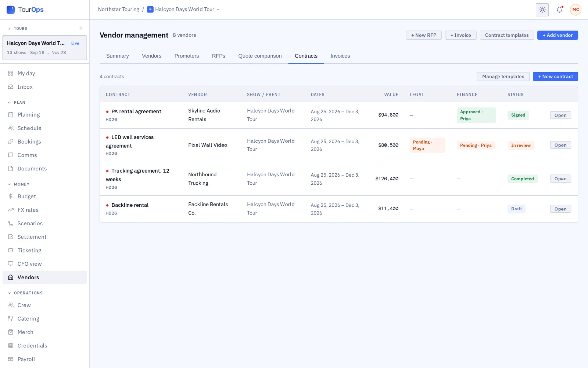This screenshot has width=588, height=368.
Task: Open the notifications bell
Action: (559, 10)
